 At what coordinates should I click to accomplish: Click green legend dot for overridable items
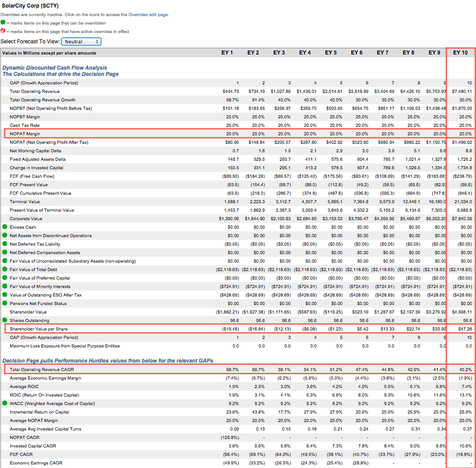[3, 22]
